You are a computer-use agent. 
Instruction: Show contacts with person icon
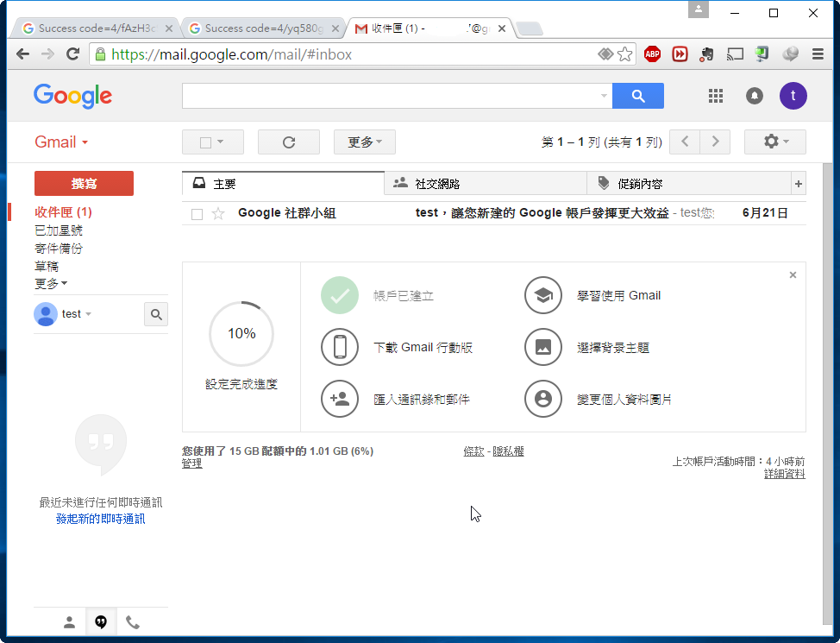pyautogui.click(x=69, y=622)
